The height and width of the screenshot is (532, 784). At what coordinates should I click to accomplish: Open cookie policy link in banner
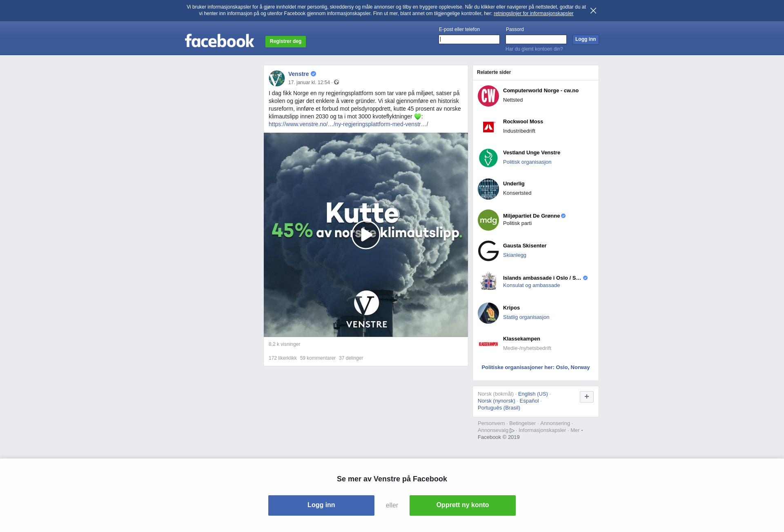pos(533,13)
